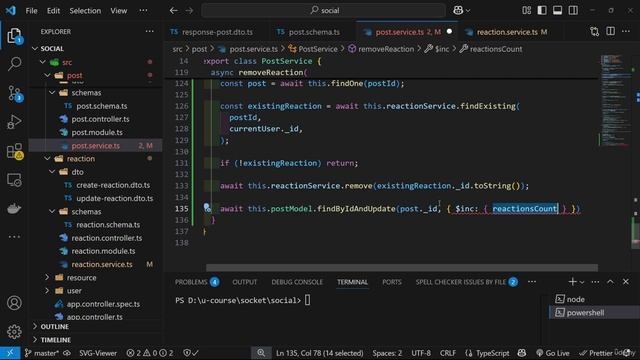Open reaction.controller.ts in explorer
640x360 pixels.
click(106, 238)
